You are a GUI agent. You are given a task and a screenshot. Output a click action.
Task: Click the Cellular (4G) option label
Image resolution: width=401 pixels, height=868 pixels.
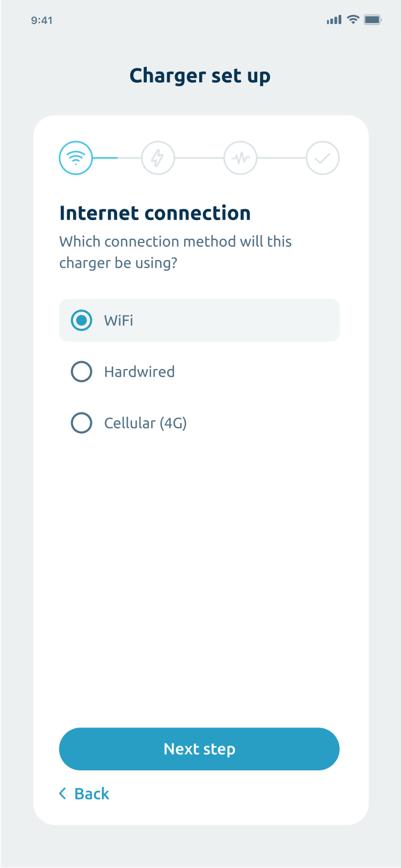point(145,423)
